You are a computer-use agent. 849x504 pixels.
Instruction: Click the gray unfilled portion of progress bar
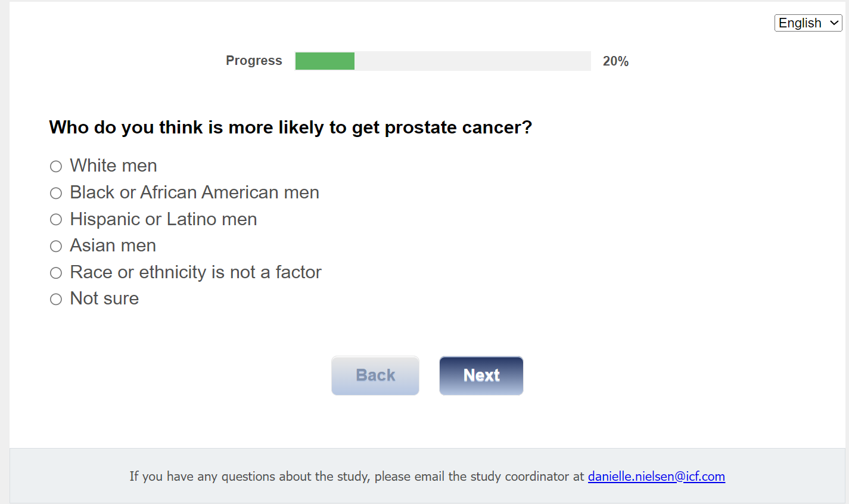[x=472, y=61]
